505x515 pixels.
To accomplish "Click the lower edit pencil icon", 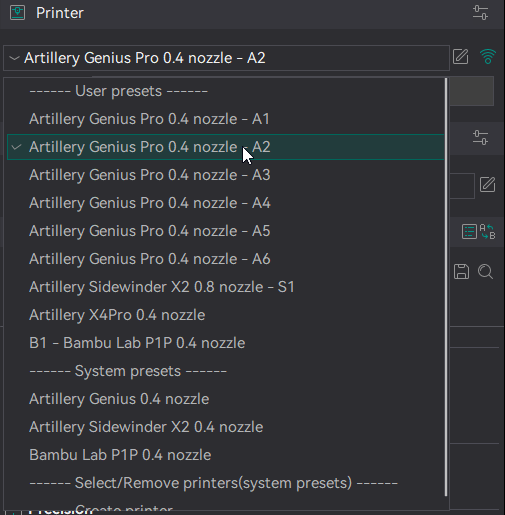I will pos(488,185).
